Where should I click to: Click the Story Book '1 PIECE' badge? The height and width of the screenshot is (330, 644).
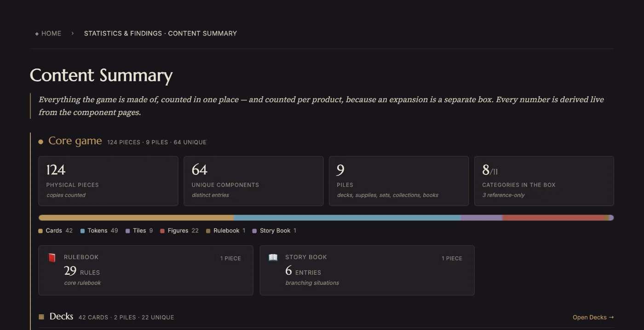click(452, 258)
